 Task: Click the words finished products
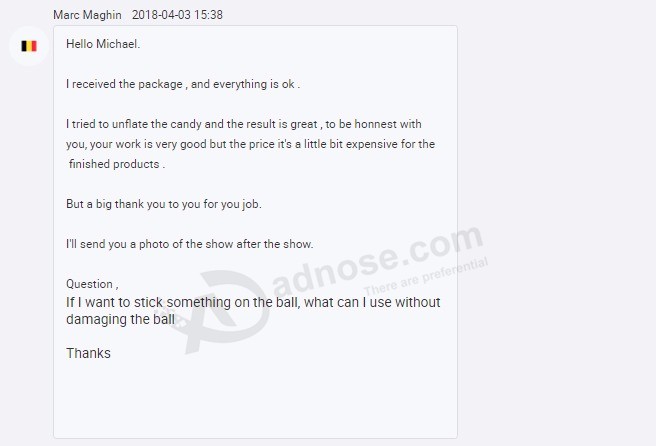pos(114,164)
